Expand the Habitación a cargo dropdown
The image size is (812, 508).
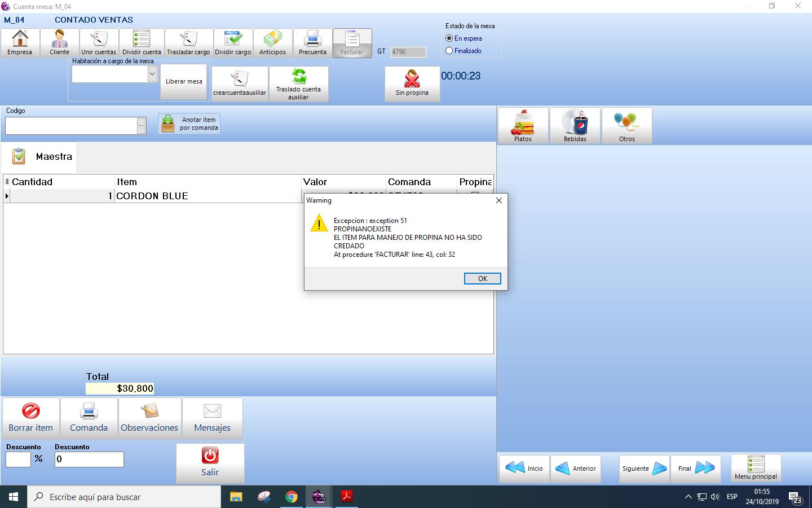point(152,74)
